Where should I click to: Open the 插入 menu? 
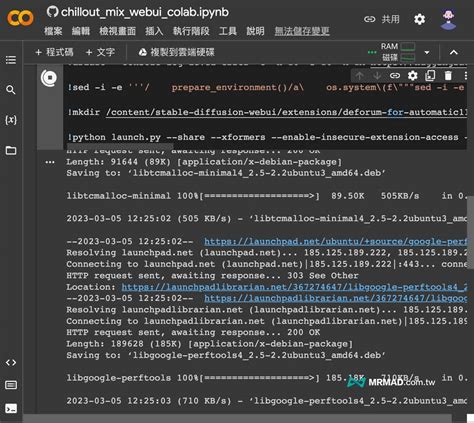(x=154, y=31)
